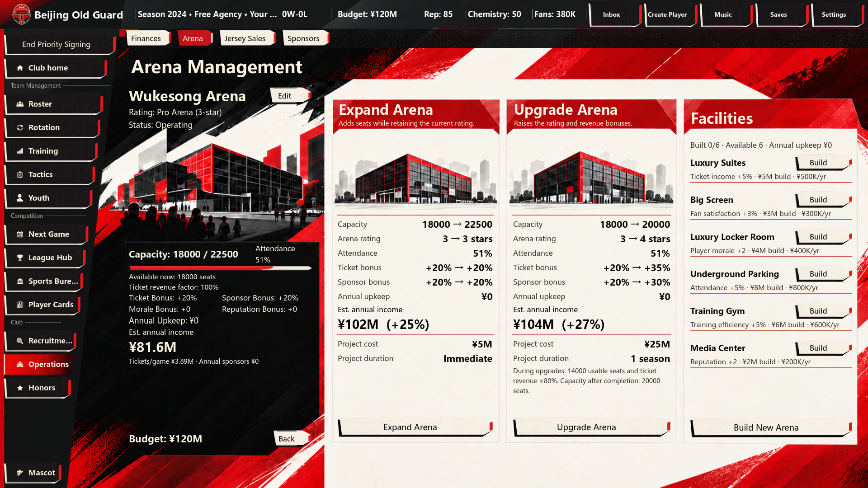This screenshot has width=868, height=488.
Task: Build the Underground Parking facility
Action: [823, 274]
